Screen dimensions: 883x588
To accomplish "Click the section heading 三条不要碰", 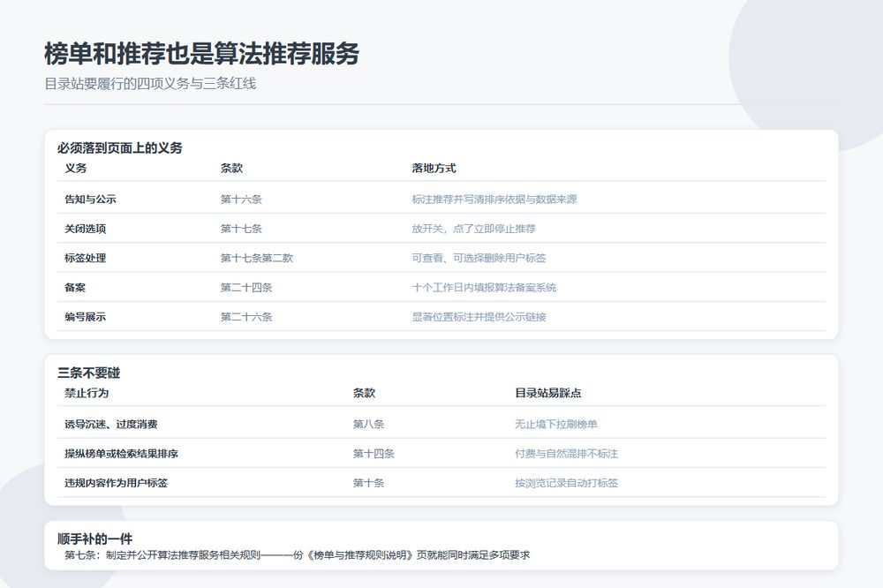I will point(89,373).
